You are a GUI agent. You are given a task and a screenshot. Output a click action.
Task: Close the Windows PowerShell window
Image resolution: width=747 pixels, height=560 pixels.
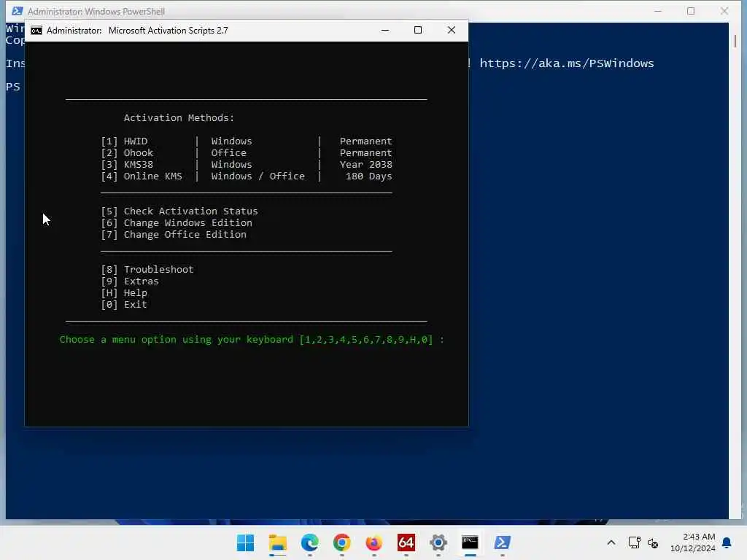[724, 11]
